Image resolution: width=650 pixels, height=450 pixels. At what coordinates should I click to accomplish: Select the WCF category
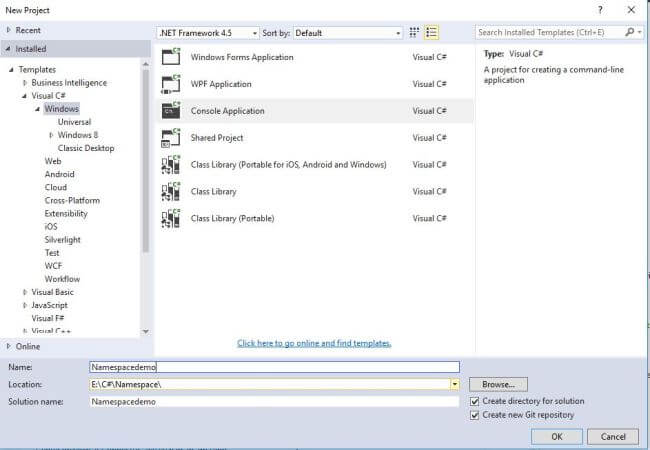coord(53,266)
